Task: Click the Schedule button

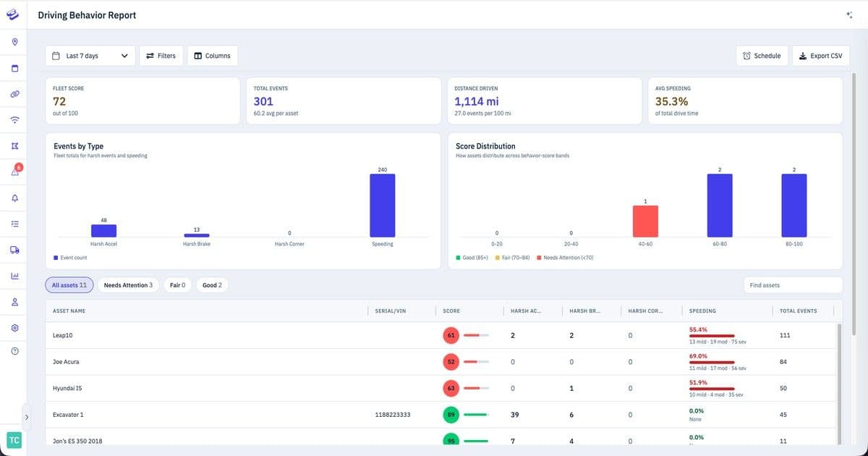Action: (762, 56)
